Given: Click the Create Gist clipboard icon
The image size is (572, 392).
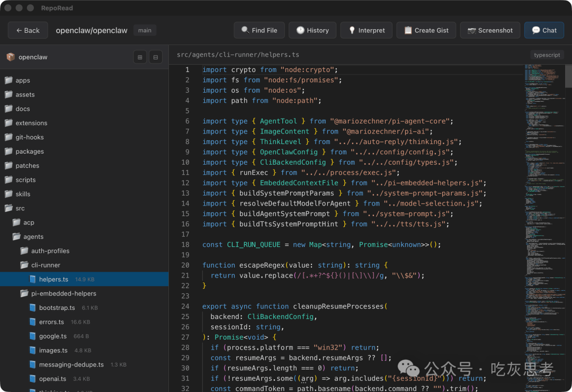Looking at the screenshot, I should click(x=408, y=30).
